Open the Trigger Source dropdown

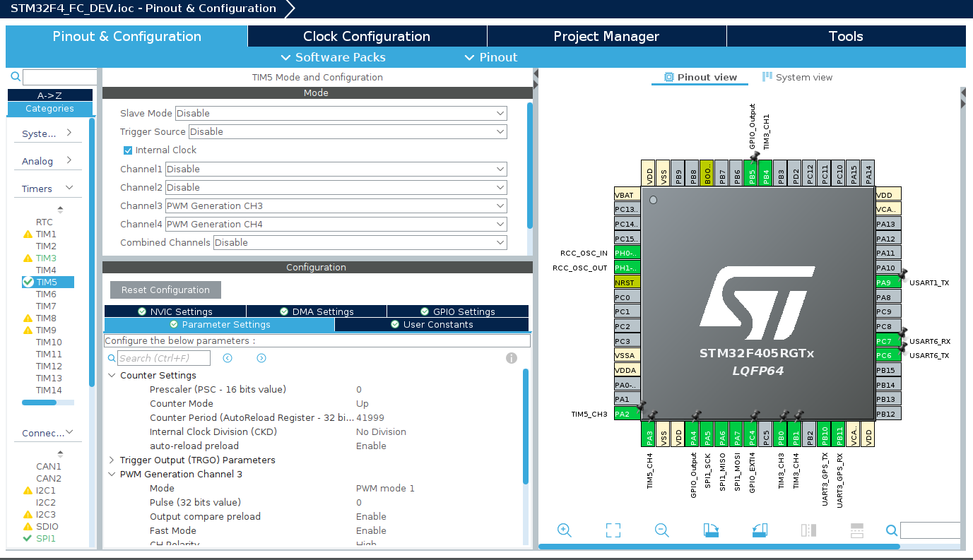[348, 131]
